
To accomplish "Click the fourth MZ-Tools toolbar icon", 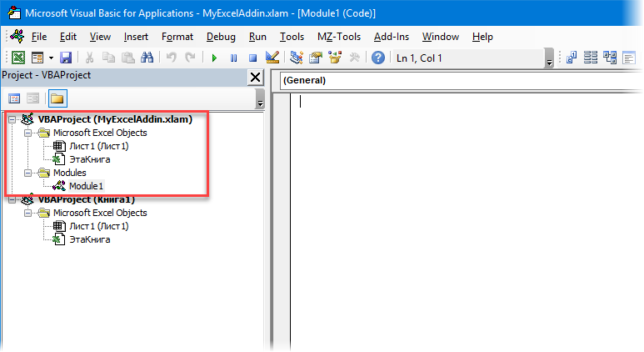I will 629,58.
